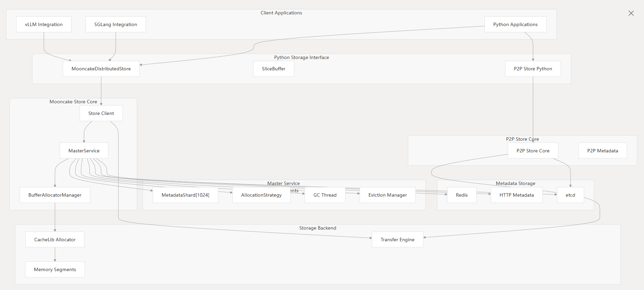Click the HTTP Metadata node
The height and width of the screenshot is (290, 644).
coord(517,195)
